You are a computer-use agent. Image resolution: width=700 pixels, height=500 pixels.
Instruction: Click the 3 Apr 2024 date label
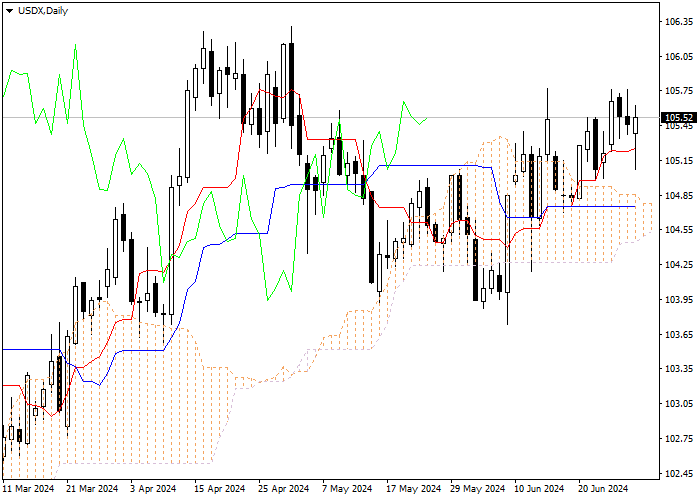[154, 489]
